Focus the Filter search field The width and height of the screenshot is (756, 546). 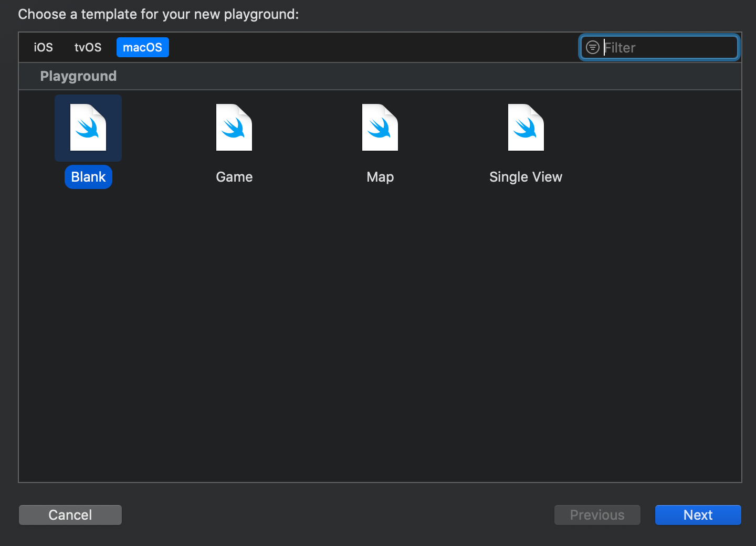pyautogui.click(x=660, y=48)
